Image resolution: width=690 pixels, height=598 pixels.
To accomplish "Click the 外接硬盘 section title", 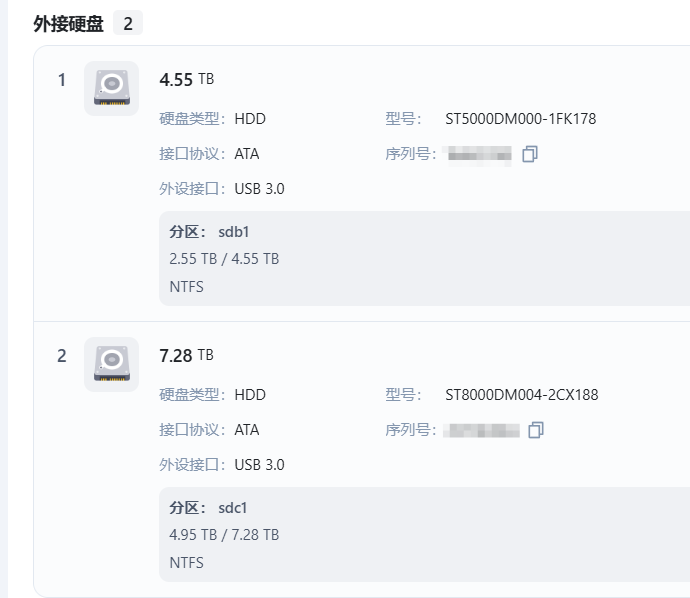I will pos(69,24).
